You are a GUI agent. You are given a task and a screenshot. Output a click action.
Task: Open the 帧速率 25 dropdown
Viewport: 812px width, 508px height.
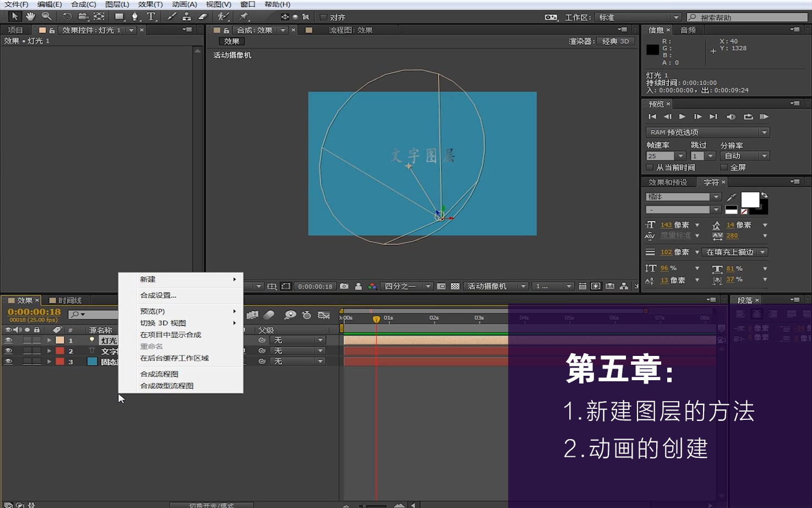coord(681,156)
